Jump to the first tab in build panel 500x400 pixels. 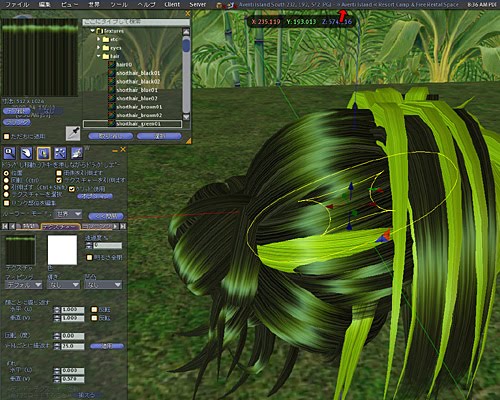(5, 226)
